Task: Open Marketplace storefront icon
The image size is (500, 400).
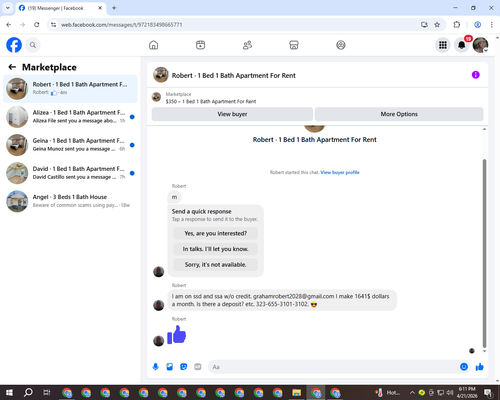Action: 294,45
